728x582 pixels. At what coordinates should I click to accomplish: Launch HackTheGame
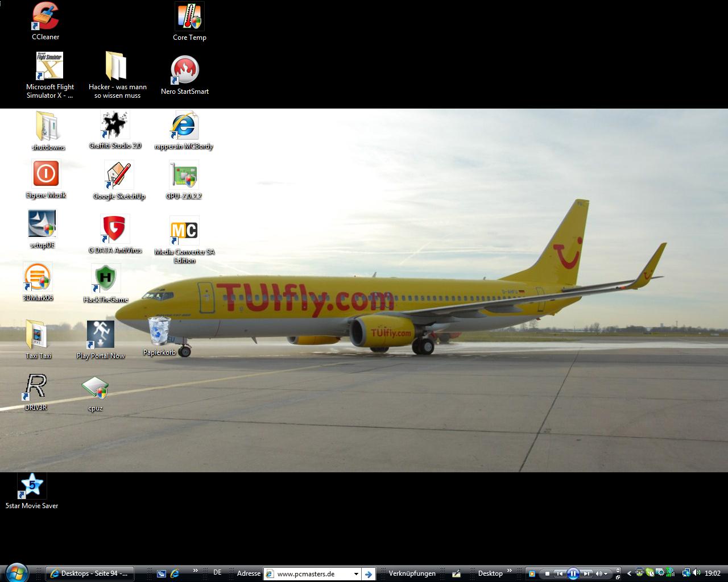[x=106, y=284]
